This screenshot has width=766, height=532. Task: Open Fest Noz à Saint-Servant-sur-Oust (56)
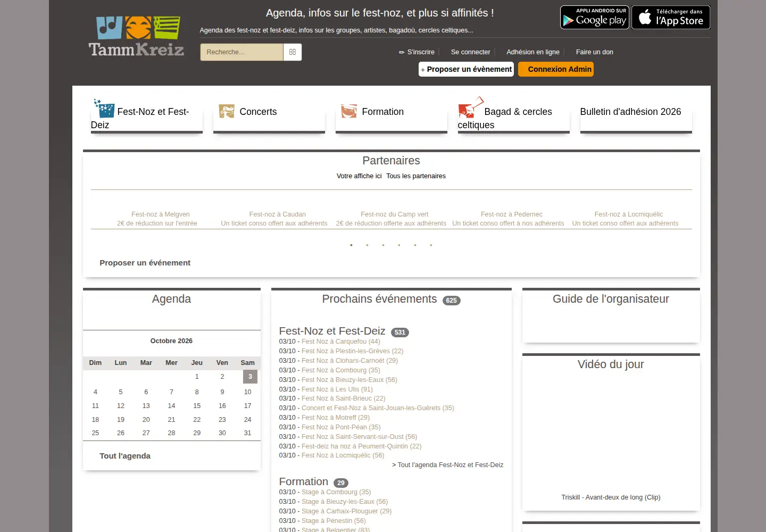point(359,437)
